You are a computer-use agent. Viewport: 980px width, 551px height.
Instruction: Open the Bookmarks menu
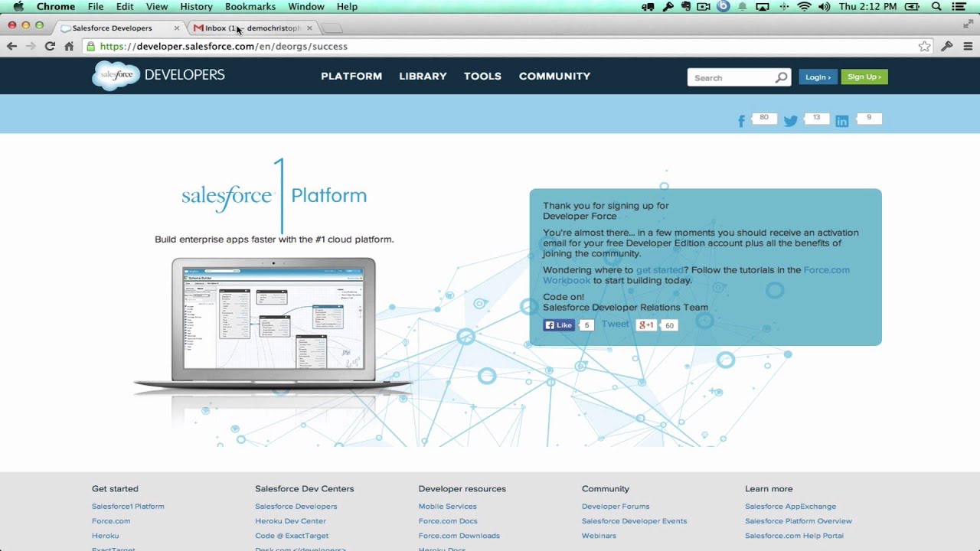(250, 6)
